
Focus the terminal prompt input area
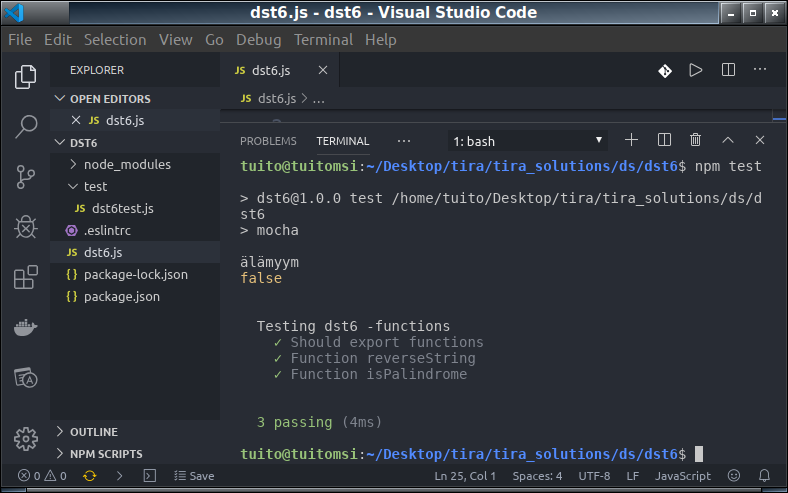click(x=699, y=454)
